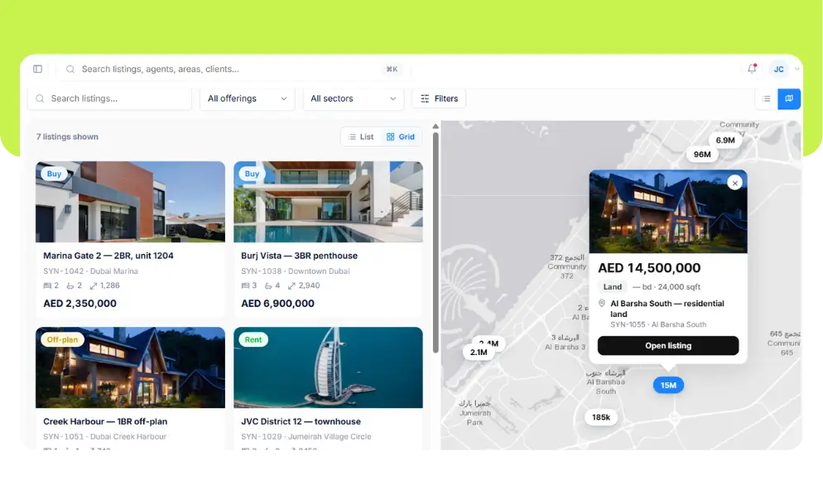The width and height of the screenshot is (823, 504).
Task: Toggle the sidebar panel icon
Action: point(38,70)
